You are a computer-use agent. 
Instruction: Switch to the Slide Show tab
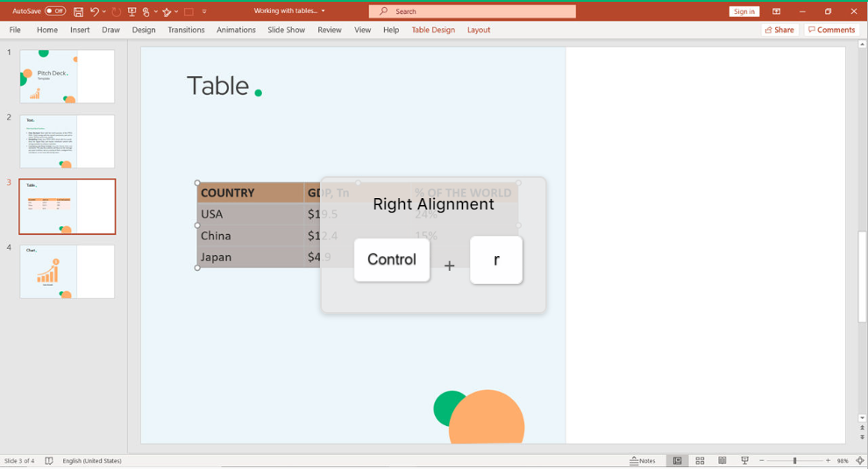coord(286,30)
